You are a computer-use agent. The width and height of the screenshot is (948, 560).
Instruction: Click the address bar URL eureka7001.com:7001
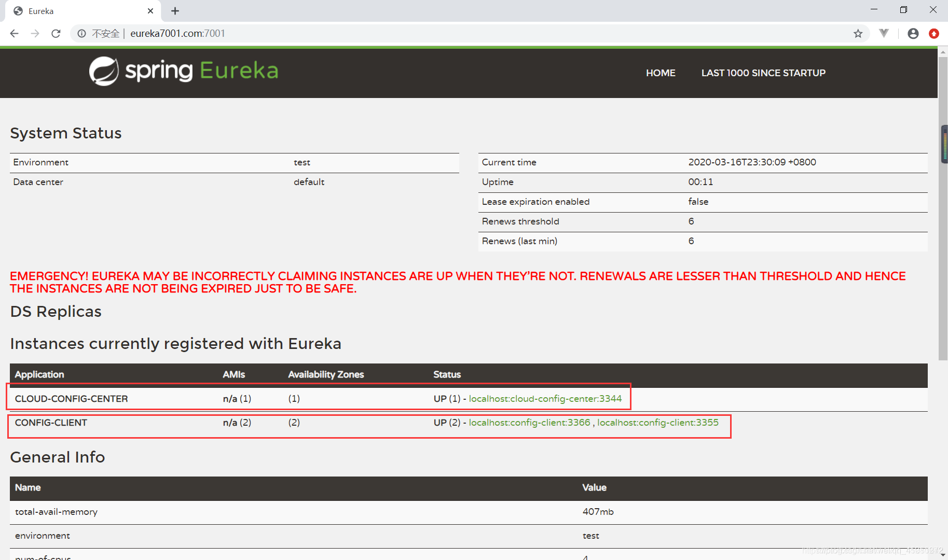point(177,34)
